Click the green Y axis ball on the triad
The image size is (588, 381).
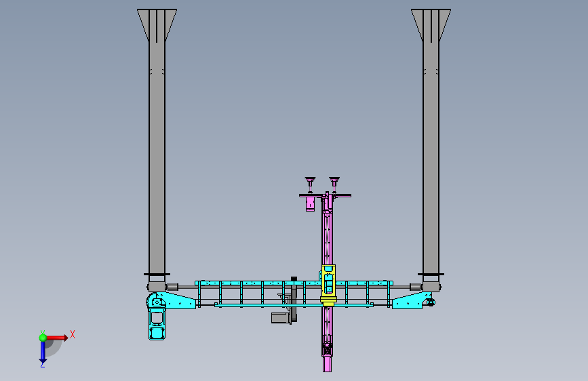pyautogui.click(x=43, y=338)
